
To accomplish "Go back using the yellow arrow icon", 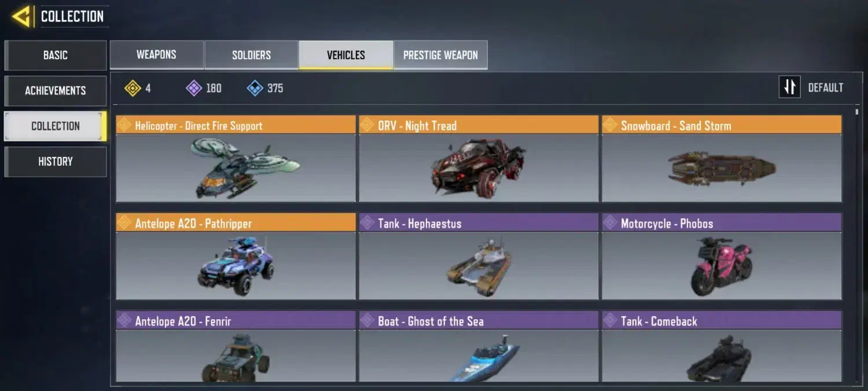I will pos(21,16).
